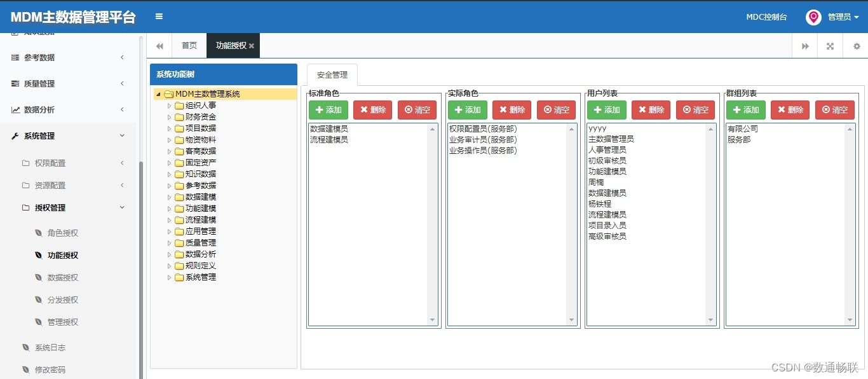
Task: Open 功能授权 in sidebar menu
Action: [63, 255]
